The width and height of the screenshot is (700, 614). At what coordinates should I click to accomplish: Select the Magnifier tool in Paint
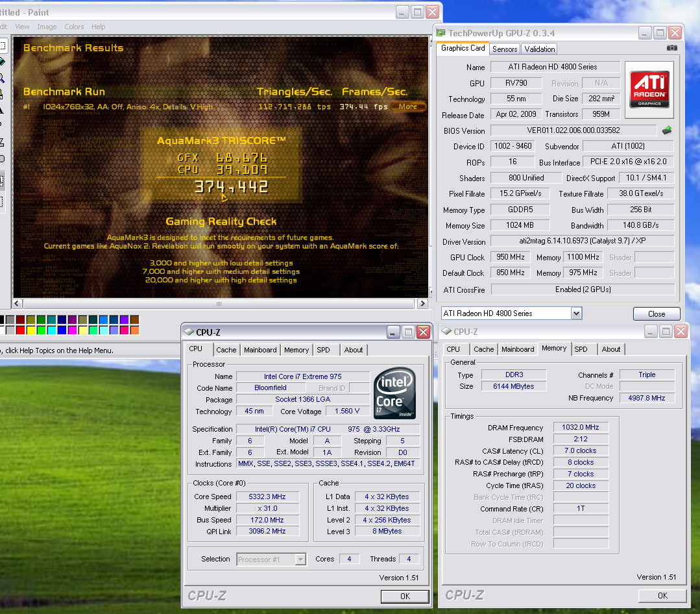pyautogui.click(x=2, y=78)
